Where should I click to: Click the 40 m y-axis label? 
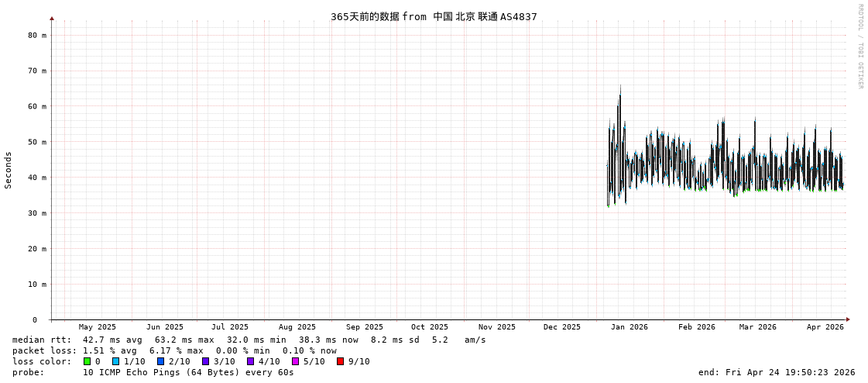click(x=37, y=178)
